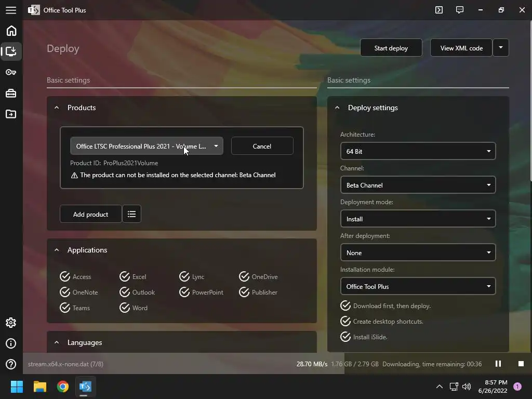Open the Help question mark icon

11,364
